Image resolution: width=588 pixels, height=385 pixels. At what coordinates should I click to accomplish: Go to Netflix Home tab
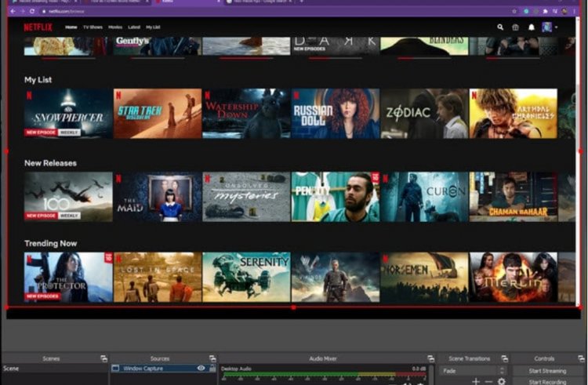(71, 27)
